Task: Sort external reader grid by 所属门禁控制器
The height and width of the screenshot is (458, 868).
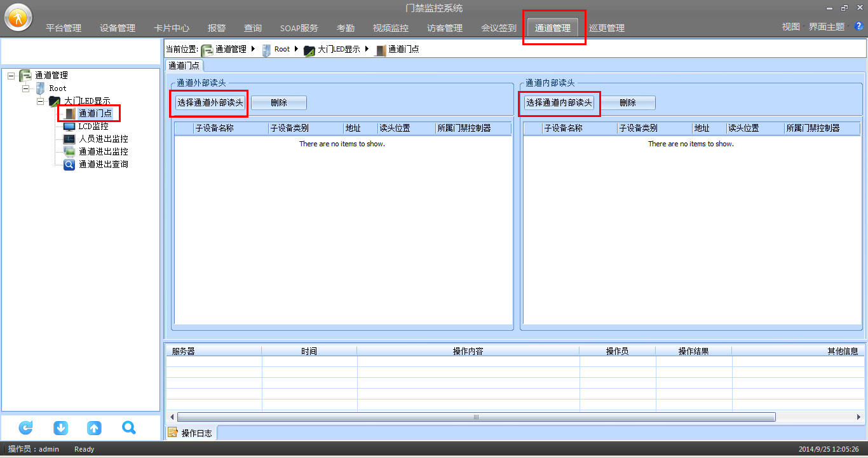Action: tap(473, 128)
